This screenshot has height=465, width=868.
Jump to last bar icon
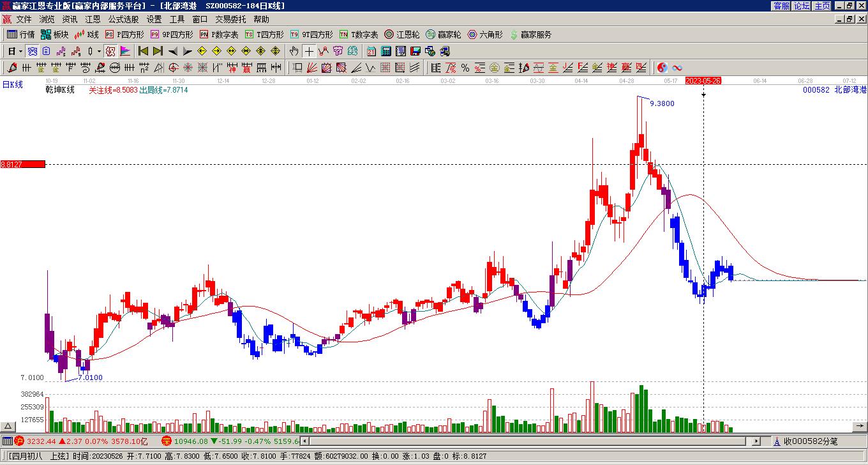(158, 51)
